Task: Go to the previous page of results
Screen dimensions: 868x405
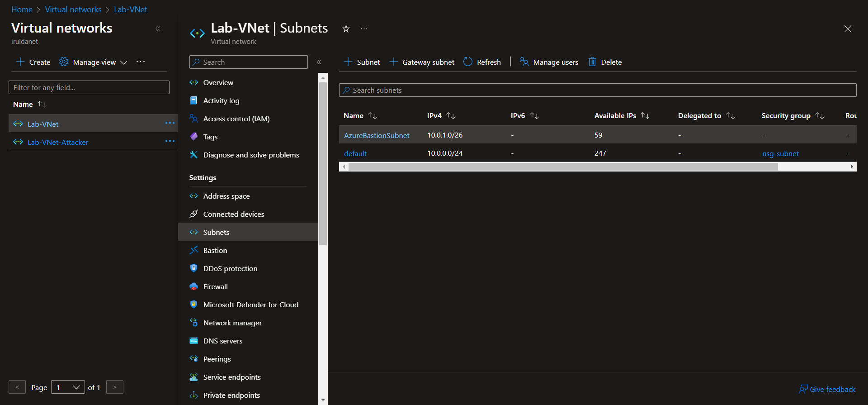Action: point(17,387)
